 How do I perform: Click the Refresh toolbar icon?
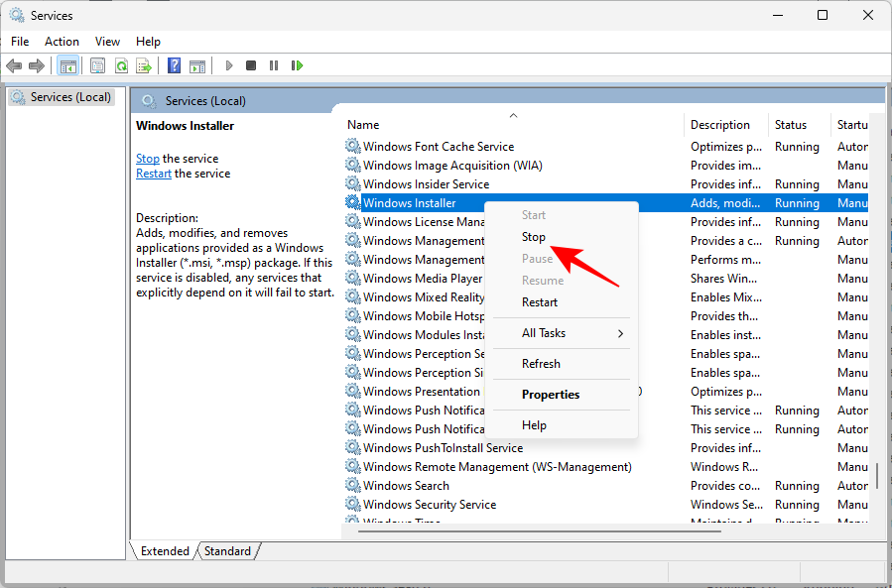(x=121, y=65)
